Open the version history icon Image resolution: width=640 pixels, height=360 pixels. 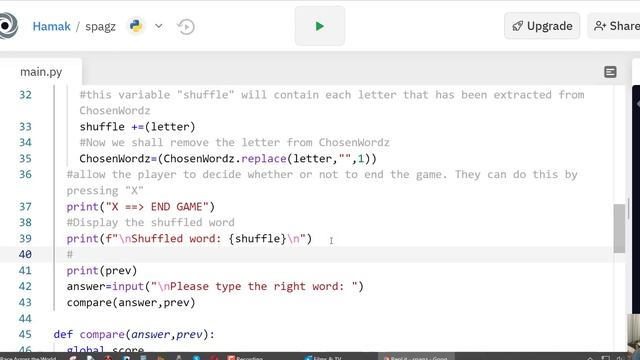pos(186,27)
